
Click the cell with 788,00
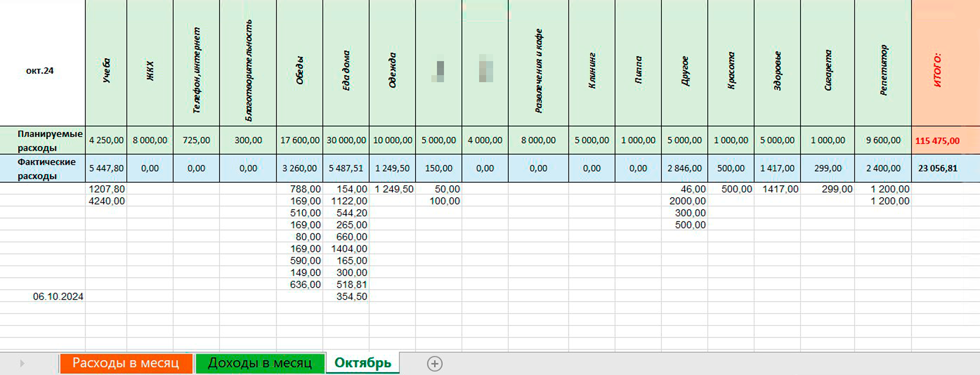[x=299, y=189]
